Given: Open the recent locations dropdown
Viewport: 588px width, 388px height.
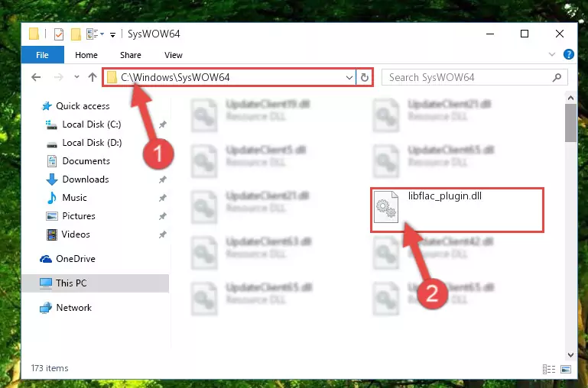Looking at the screenshot, I should (76, 77).
